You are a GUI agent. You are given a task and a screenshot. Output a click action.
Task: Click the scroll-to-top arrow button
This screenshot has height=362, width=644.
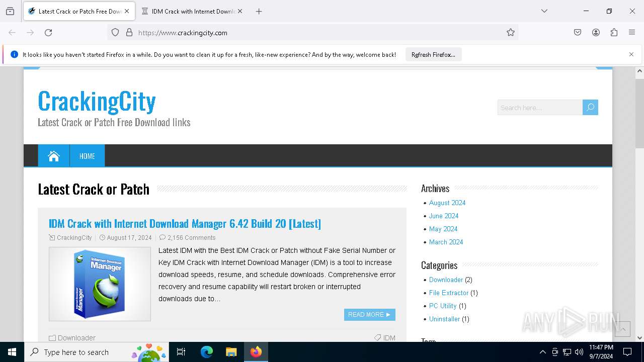pos(622,329)
